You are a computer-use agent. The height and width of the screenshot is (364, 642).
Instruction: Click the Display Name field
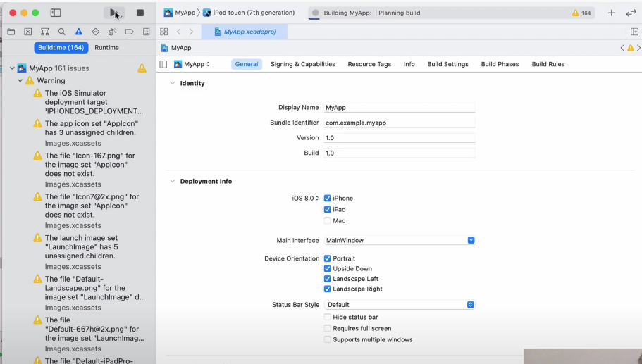(x=399, y=108)
